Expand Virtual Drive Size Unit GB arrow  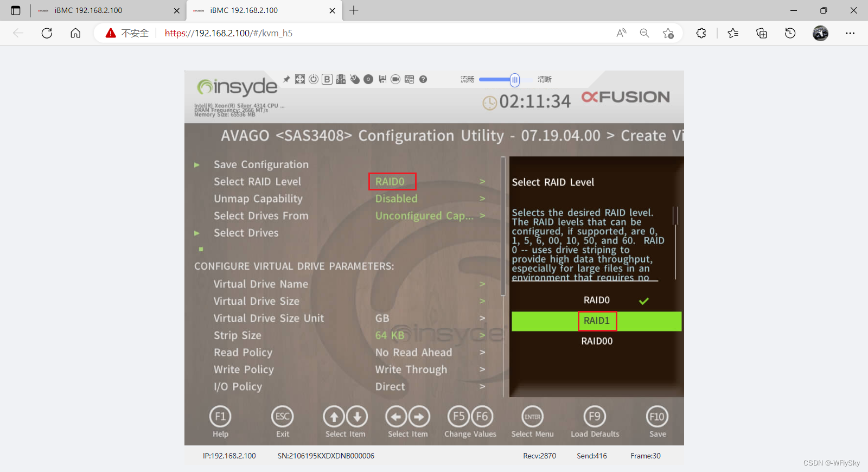(x=482, y=318)
